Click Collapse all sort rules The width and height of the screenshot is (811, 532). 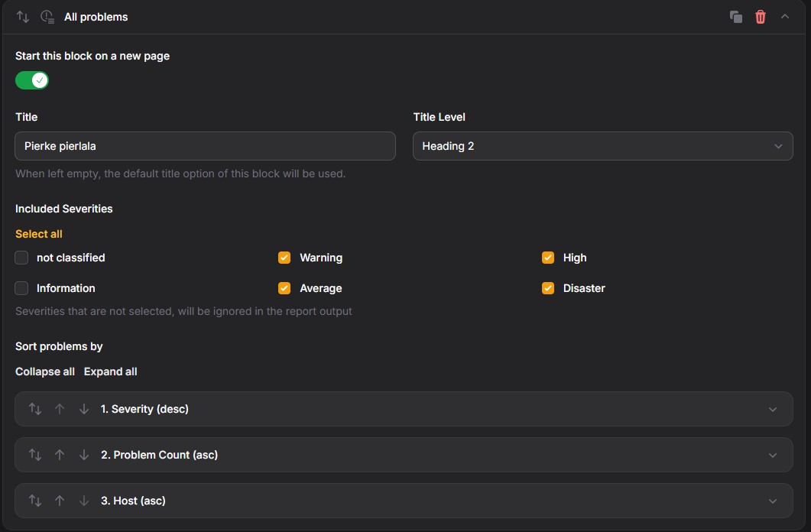pyautogui.click(x=45, y=371)
